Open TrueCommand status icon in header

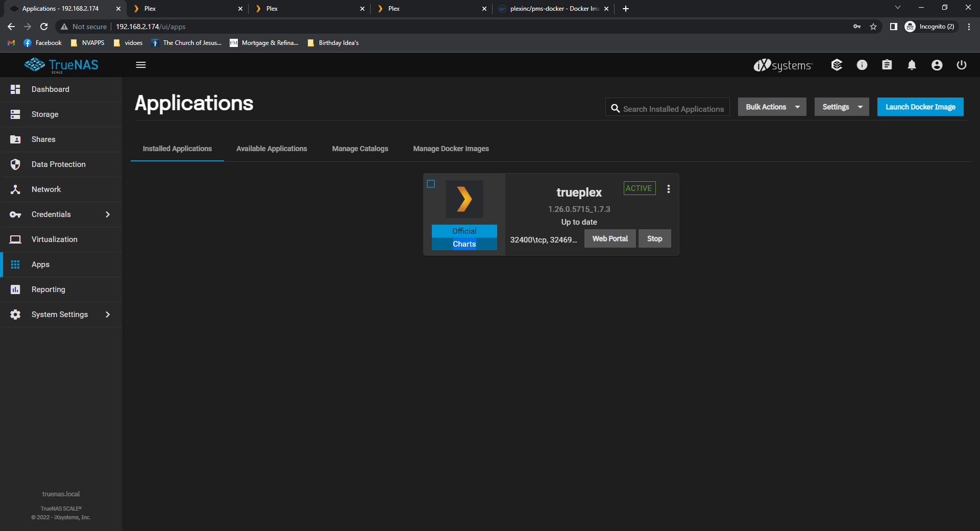[x=837, y=65]
